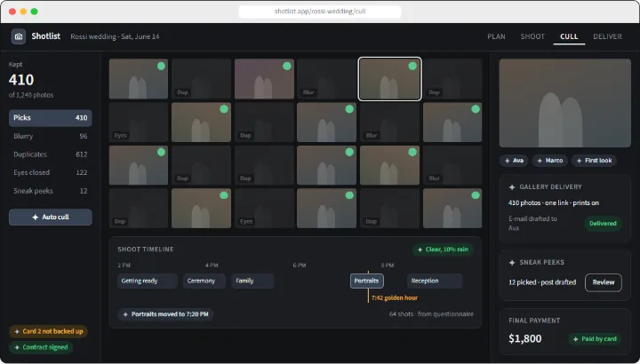Click the sparkle icon on Contract signed badge
The width and height of the screenshot is (640, 364).
tap(17, 348)
